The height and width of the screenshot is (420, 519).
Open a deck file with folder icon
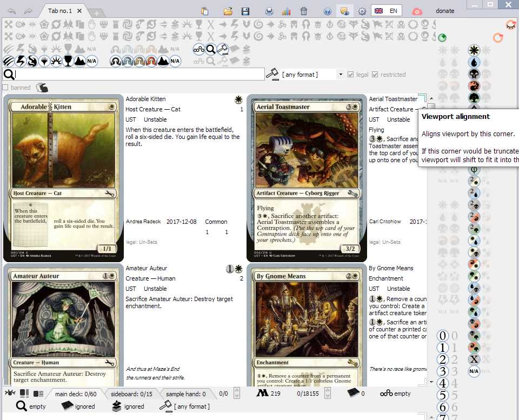[228, 11]
